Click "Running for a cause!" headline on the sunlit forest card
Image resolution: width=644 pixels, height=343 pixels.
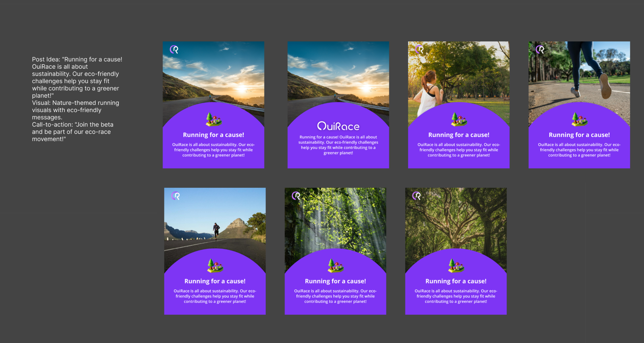(335, 281)
